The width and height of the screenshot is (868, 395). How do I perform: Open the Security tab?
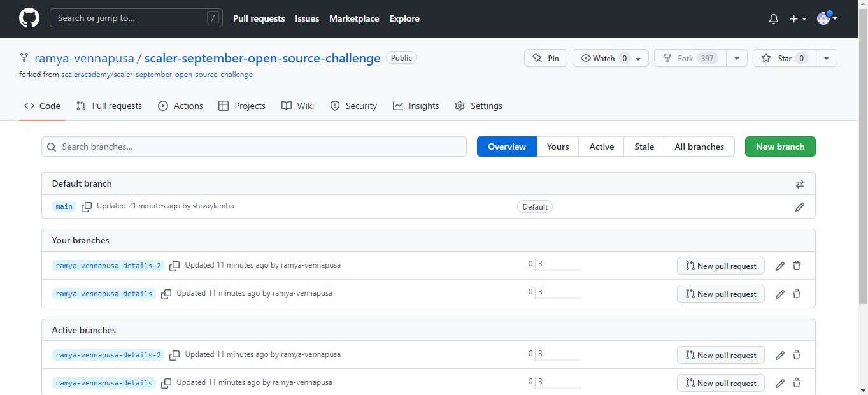353,106
